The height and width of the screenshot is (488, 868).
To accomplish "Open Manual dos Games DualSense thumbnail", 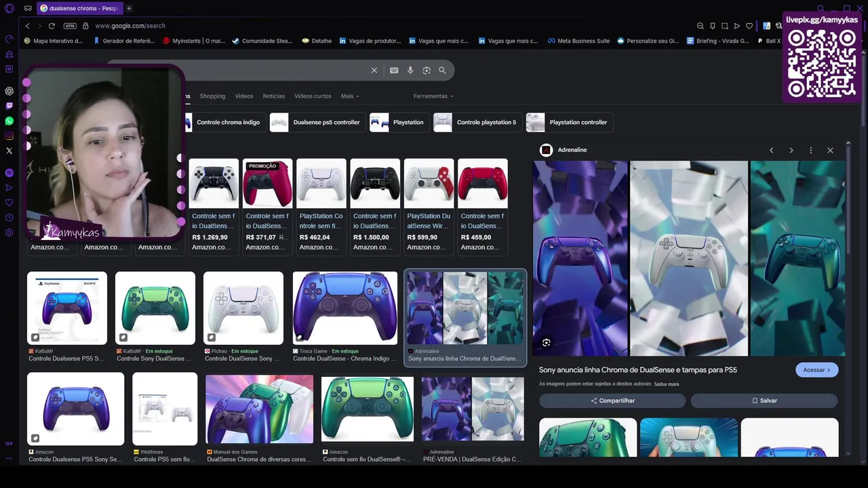I will pos(260,409).
